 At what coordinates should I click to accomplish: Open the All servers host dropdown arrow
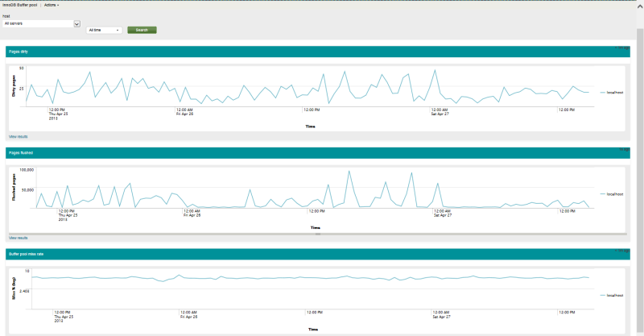76,24
